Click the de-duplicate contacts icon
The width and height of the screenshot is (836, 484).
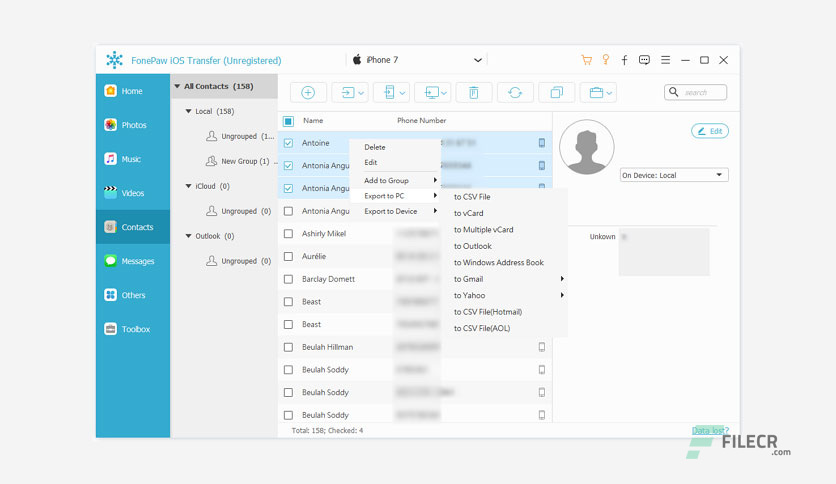(557, 93)
